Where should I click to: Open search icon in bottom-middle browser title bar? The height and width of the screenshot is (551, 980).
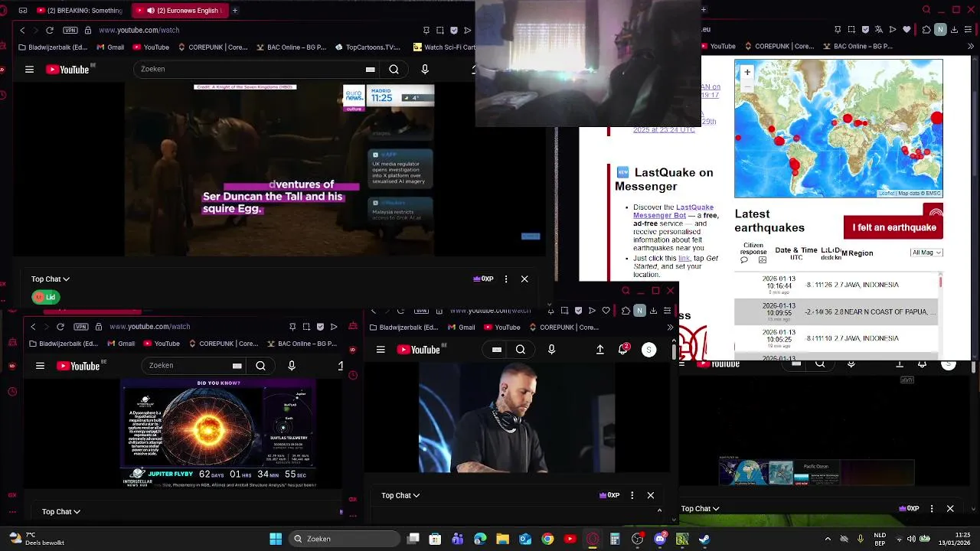coord(626,291)
